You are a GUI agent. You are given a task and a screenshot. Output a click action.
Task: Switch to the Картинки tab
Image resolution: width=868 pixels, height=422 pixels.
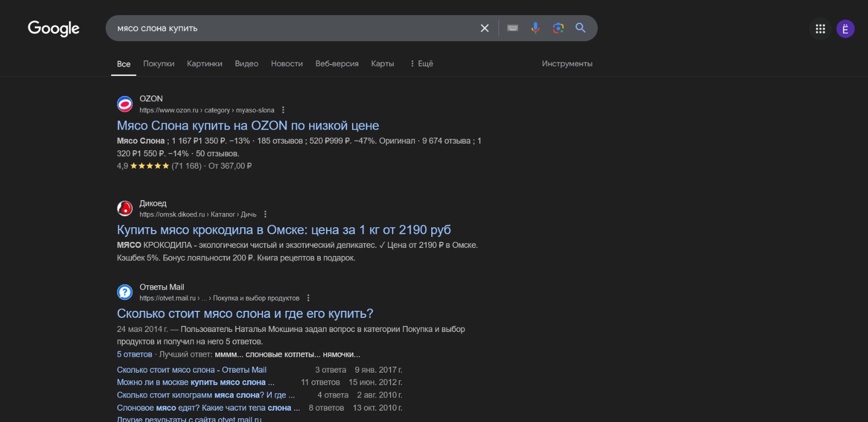tap(205, 63)
